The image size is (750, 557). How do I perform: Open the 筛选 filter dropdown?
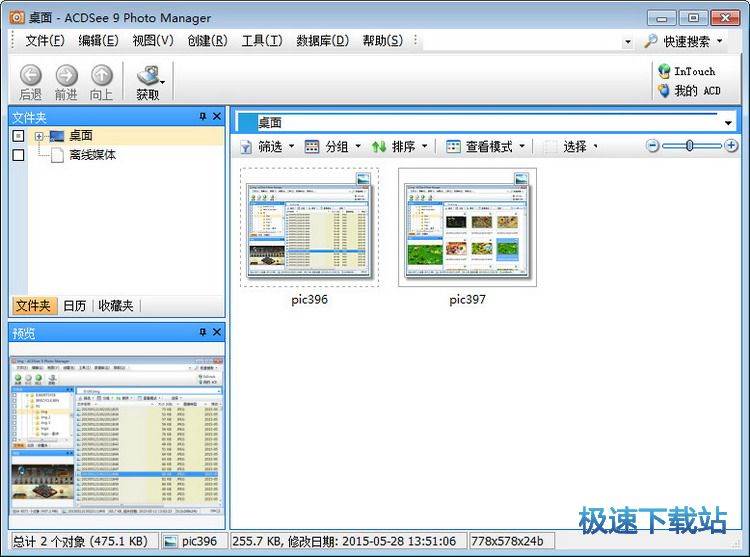pyautogui.click(x=270, y=146)
